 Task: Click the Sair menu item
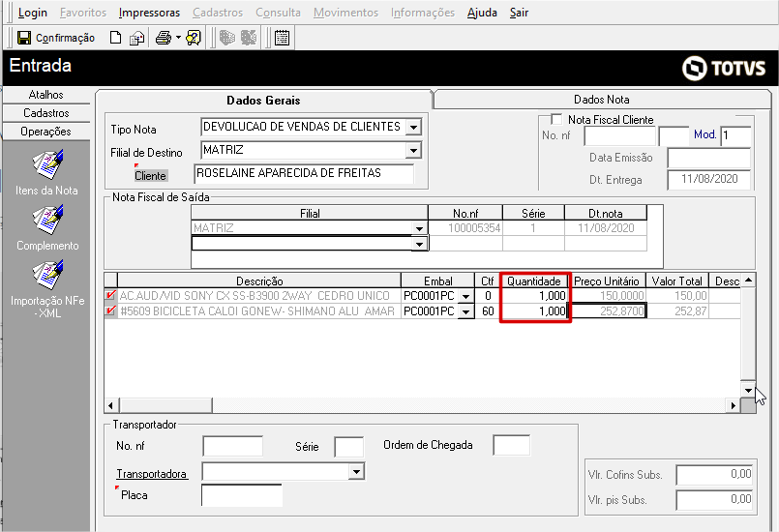pos(519,13)
